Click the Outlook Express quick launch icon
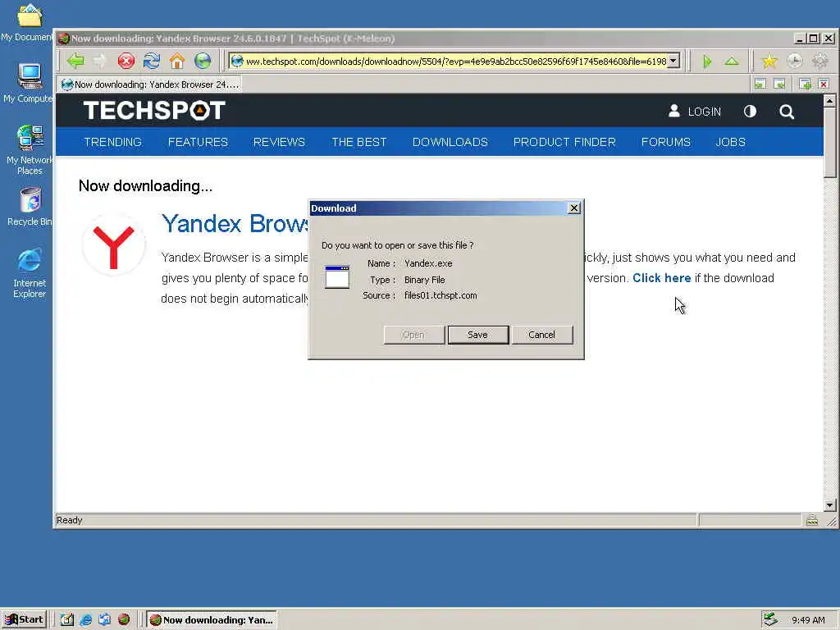The height and width of the screenshot is (630, 840). 104,620
